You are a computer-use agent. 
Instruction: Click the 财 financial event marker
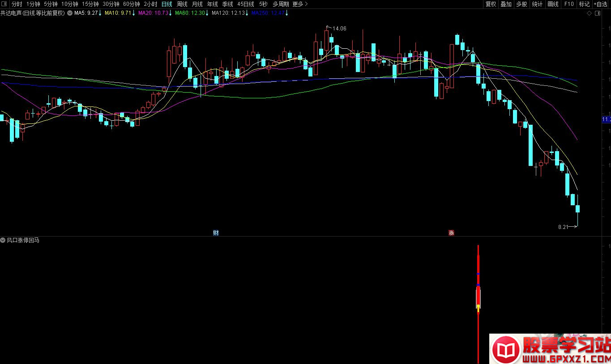click(x=216, y=233)
